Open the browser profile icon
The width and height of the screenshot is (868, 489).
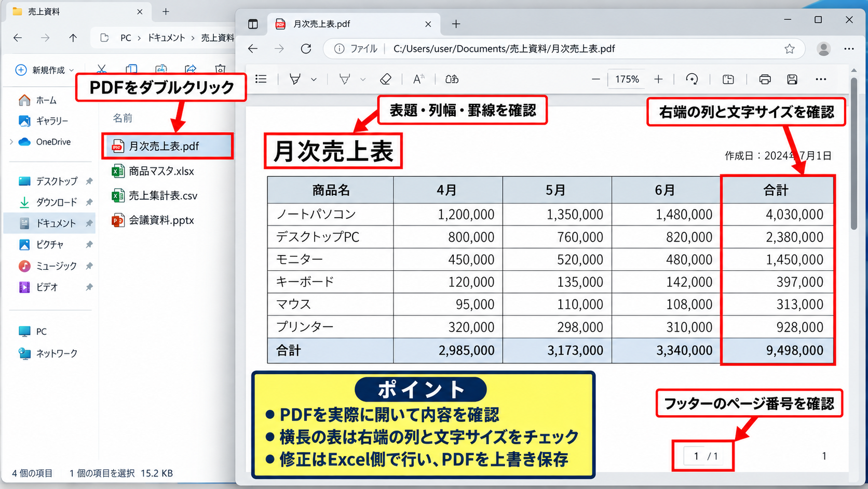tap(823, 48)
